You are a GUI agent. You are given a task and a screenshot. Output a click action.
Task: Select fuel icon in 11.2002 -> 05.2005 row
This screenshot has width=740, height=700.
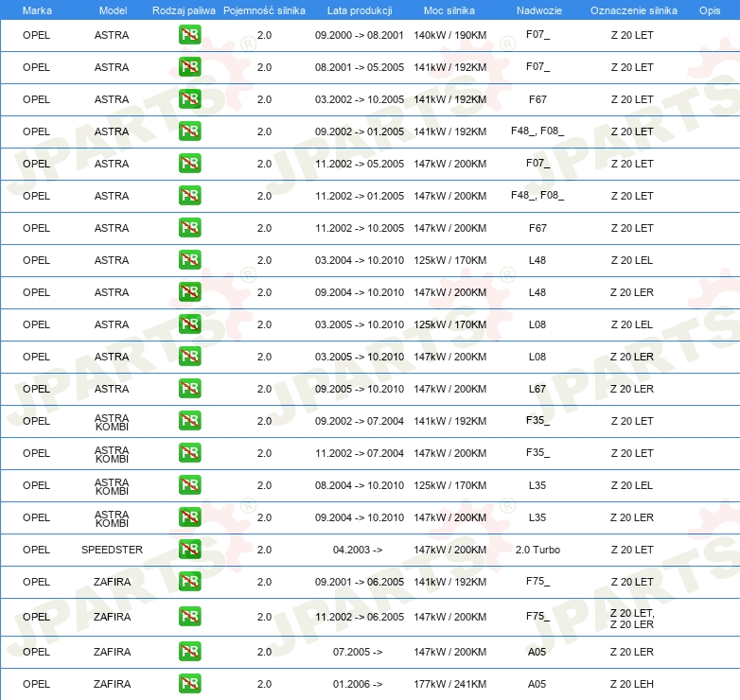pos(189,164)
